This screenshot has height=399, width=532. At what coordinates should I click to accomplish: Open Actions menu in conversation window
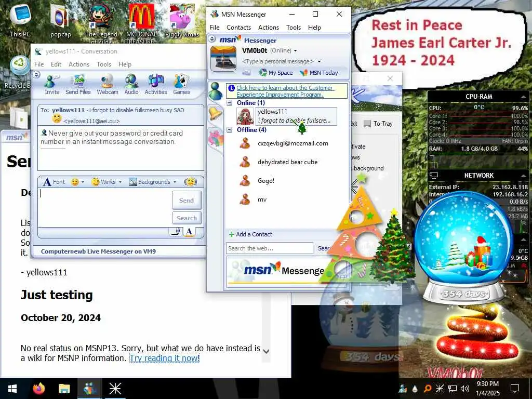pos(79,64)
